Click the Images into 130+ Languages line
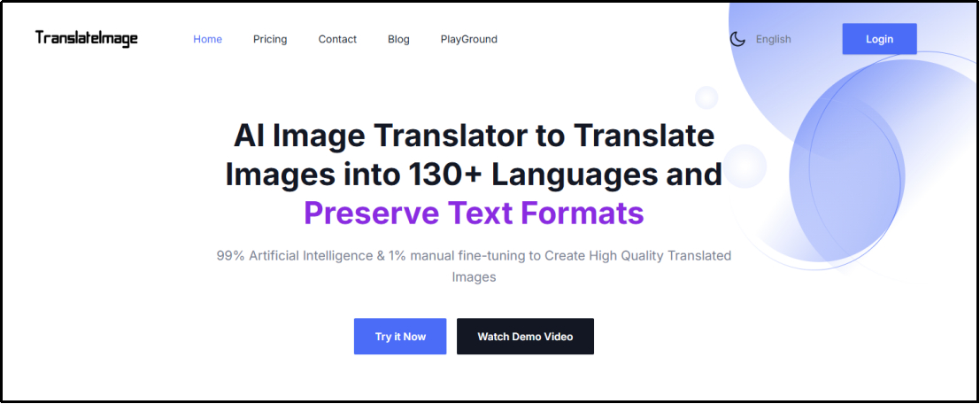 coord(474,175)
